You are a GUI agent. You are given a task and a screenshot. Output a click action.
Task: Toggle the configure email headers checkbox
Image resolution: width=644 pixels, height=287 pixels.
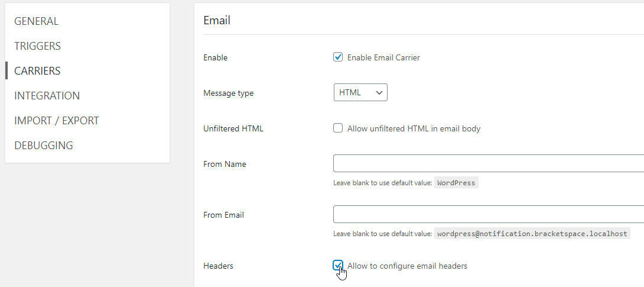[338, 265]
